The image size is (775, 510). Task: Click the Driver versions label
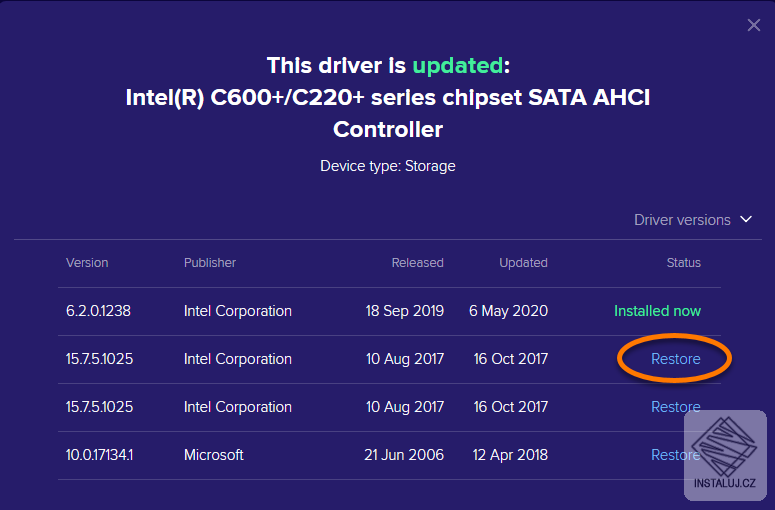[x=682, y=220]
